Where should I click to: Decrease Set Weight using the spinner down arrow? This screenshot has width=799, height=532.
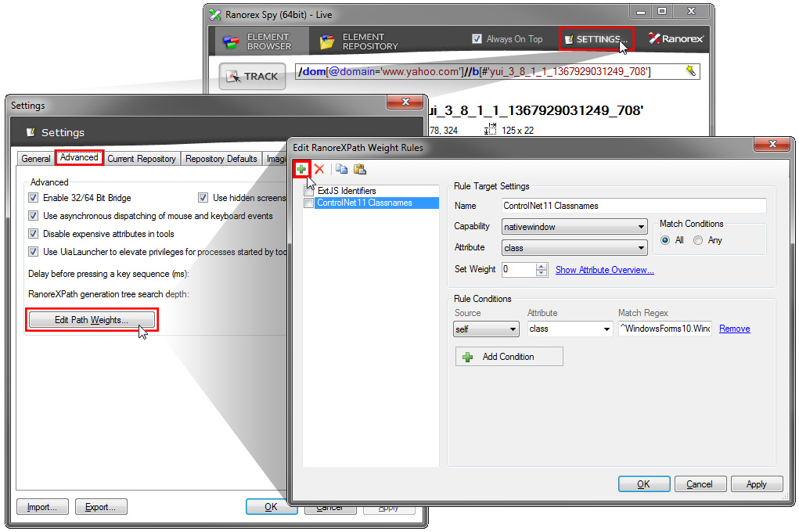point(542,272)
